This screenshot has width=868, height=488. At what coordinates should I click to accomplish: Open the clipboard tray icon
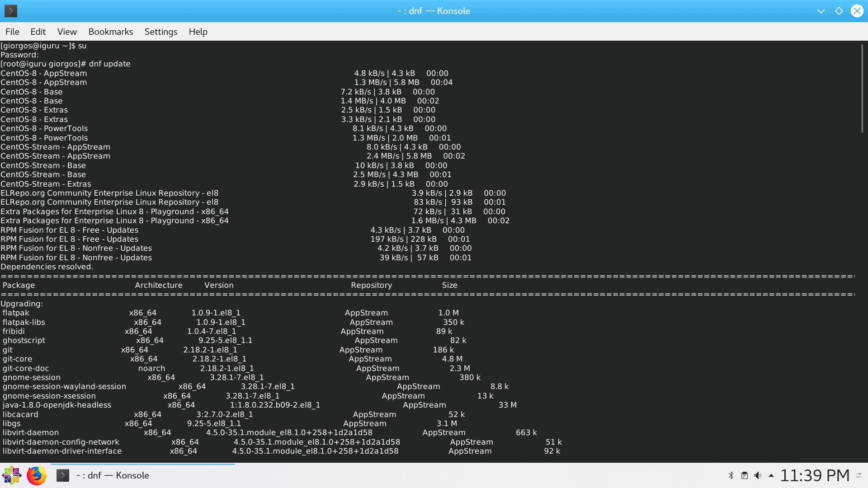click(x=745, y=475)
